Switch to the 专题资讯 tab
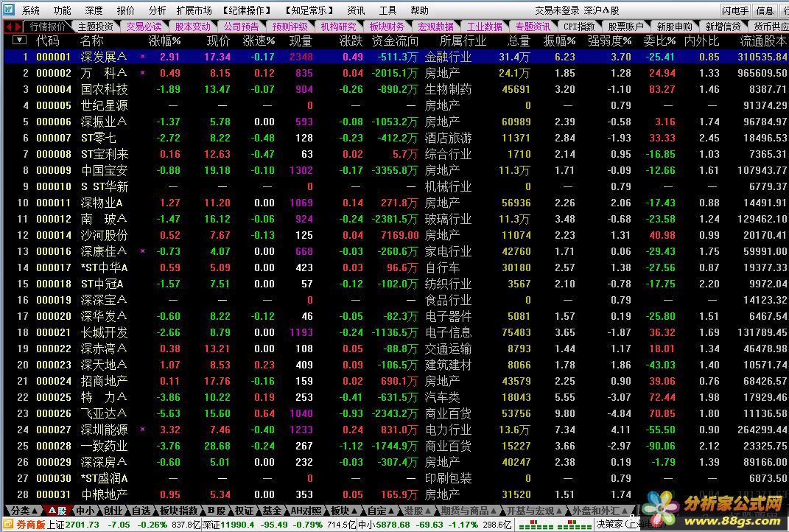 [533, 27]
